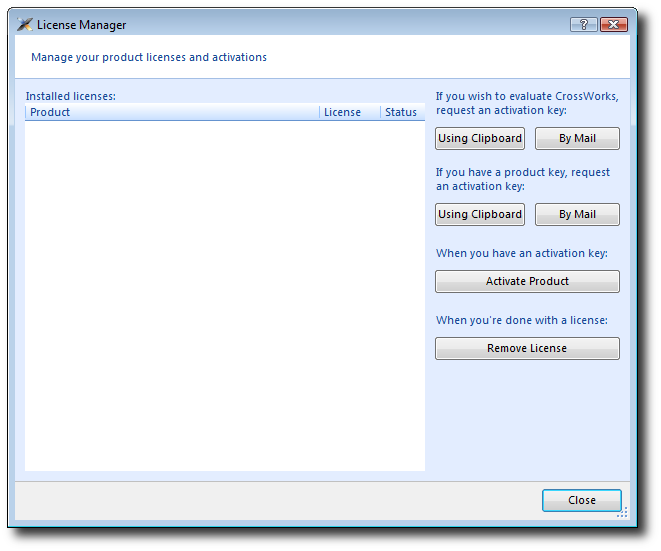Click the 'Installed licenses:' label
The width and height of the screenshot is (661, 551).
coord(71,96)
